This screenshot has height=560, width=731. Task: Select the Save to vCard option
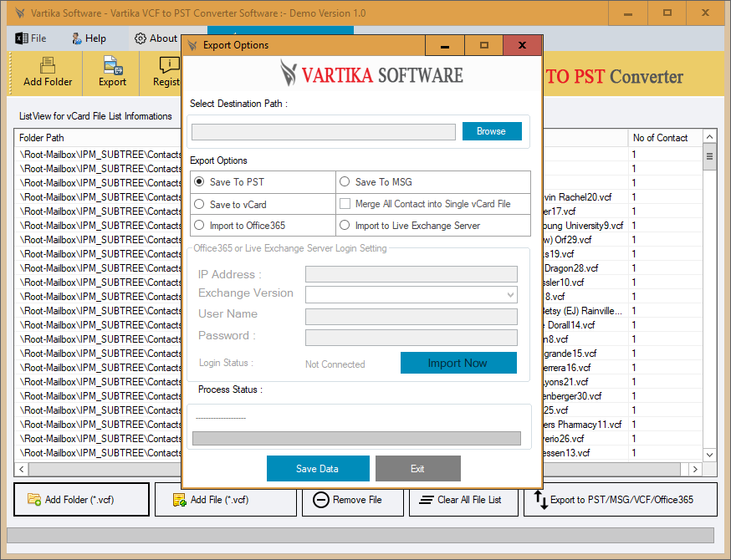point(199,204)
